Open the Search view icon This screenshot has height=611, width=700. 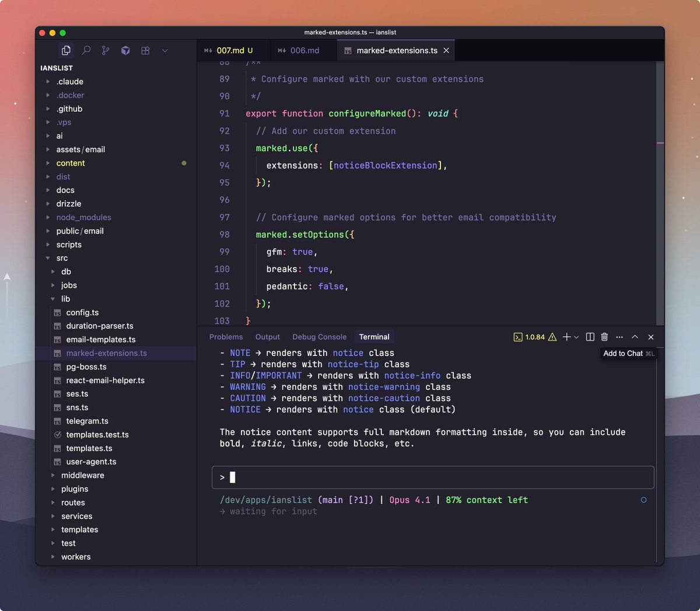pos(86,51)
